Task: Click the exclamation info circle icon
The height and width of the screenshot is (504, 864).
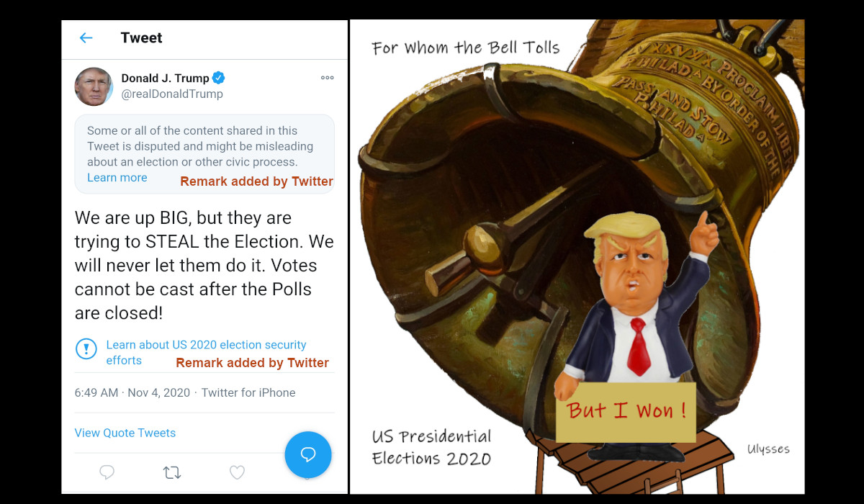Action: click(x=86, y=349)
